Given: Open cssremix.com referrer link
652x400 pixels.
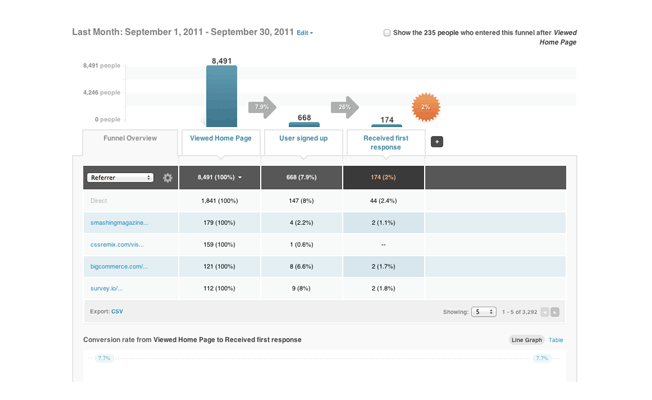Looking at the screenshot, I should (117, 245).
